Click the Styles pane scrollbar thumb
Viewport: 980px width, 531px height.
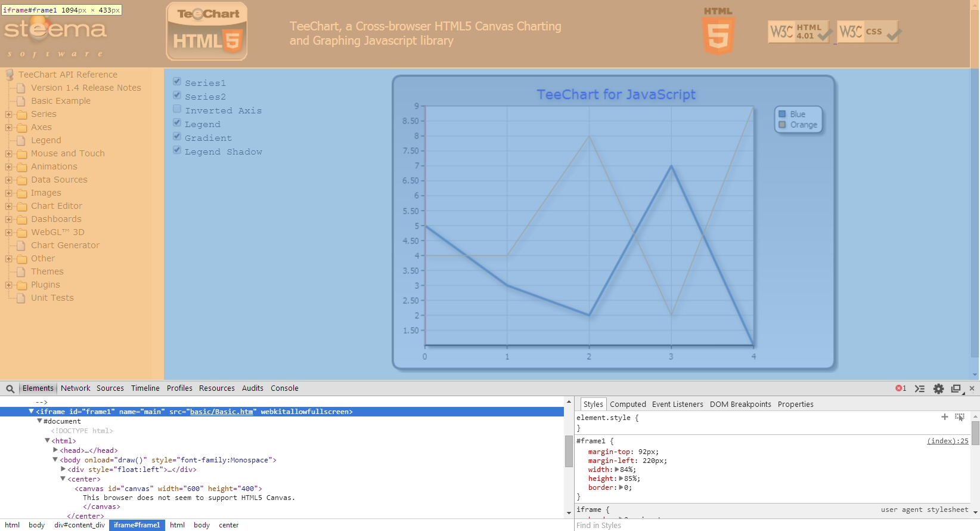(975, 433)
